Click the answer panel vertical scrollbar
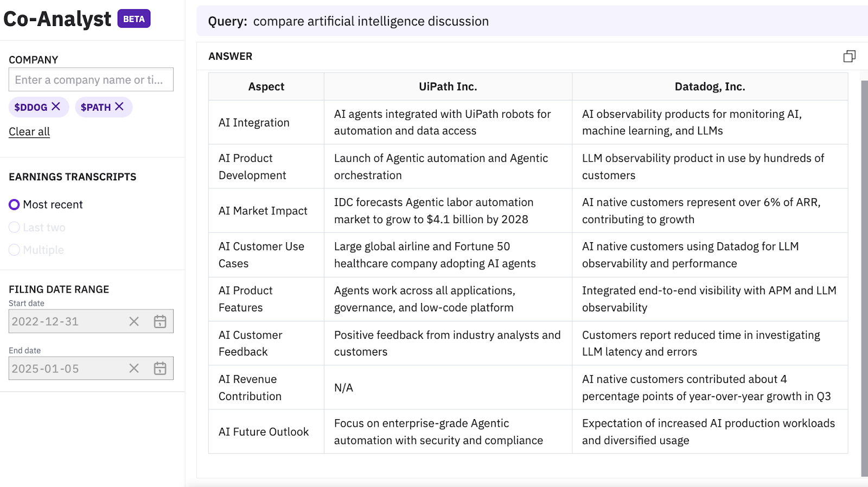 (x=864, y=271)
